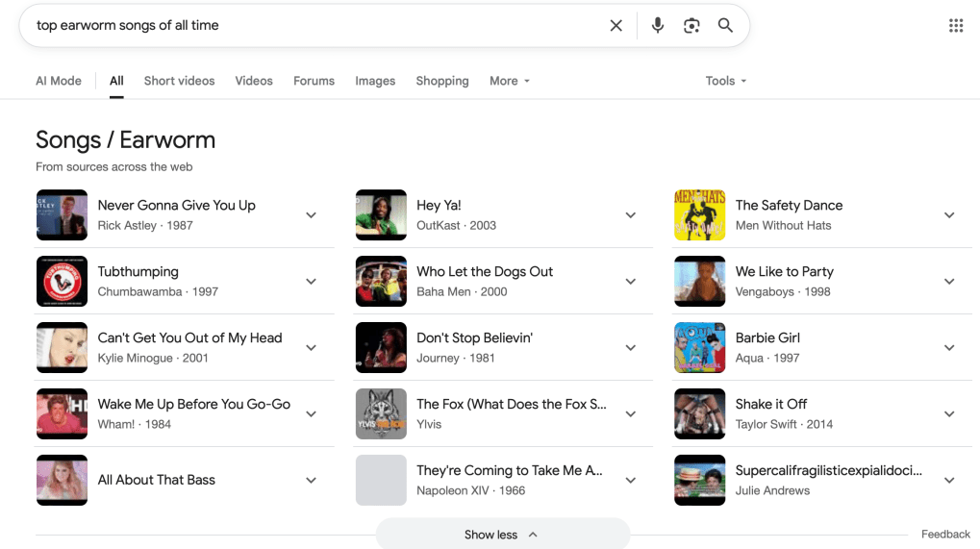Open AI Mode search

tap(59, 81)
